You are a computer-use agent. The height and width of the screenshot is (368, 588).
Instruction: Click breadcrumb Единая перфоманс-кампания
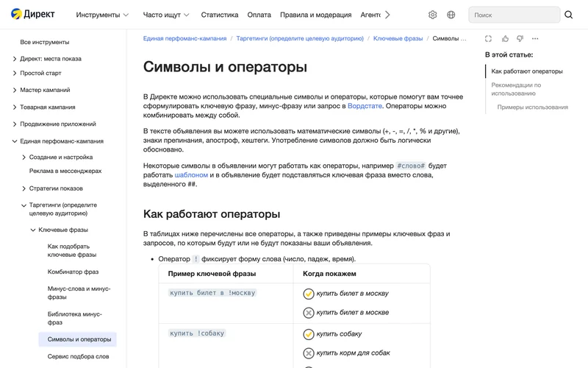(185, 38)
